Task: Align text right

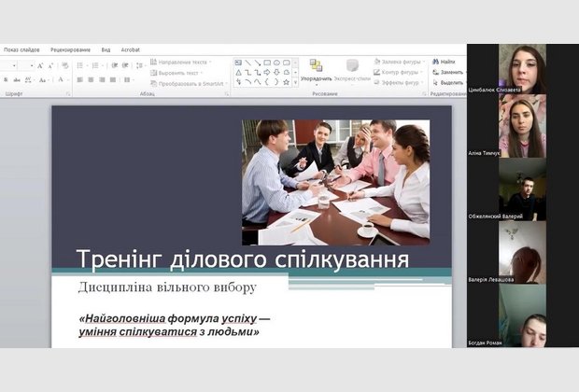Action: point(102,79)
